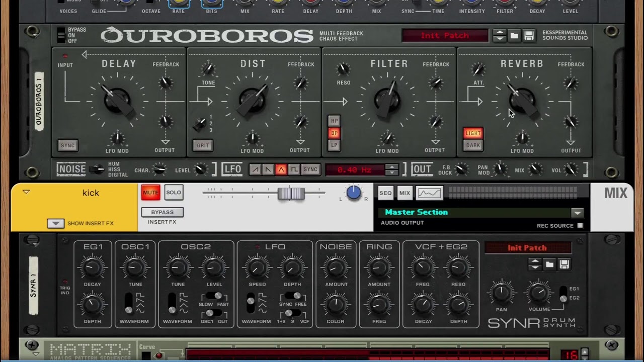Bypass the kick Insert FX
This screenshot has width=644, height=362.
(x=162, y=212)
